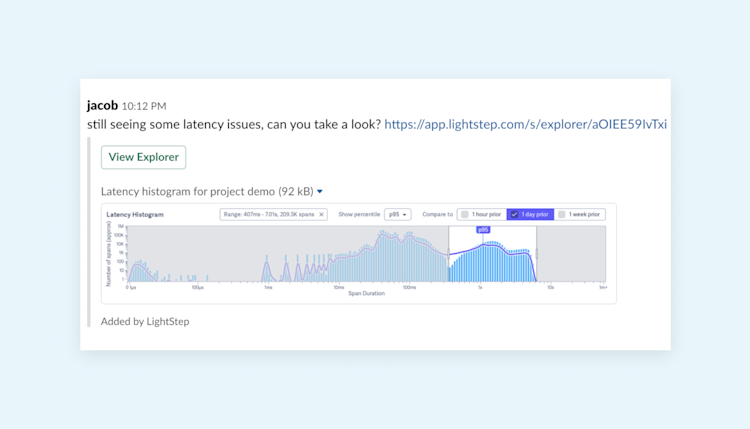Screen dimensions: 750x429
Task: Collapse the Latency histogram attachment arrow
Action: [x=320, y=192]
